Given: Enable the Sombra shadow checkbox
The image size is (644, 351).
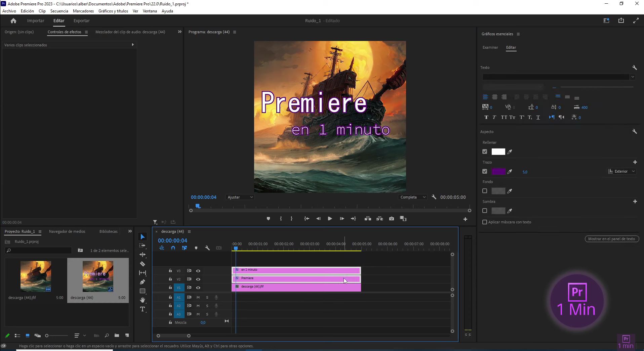Looking at the screenshot, I should [485, 211].
